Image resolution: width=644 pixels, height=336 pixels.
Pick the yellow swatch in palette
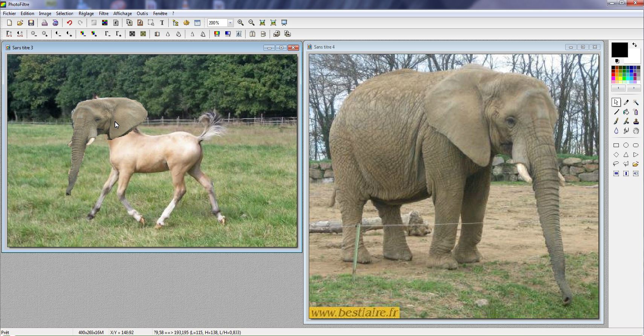pos(621,78)
